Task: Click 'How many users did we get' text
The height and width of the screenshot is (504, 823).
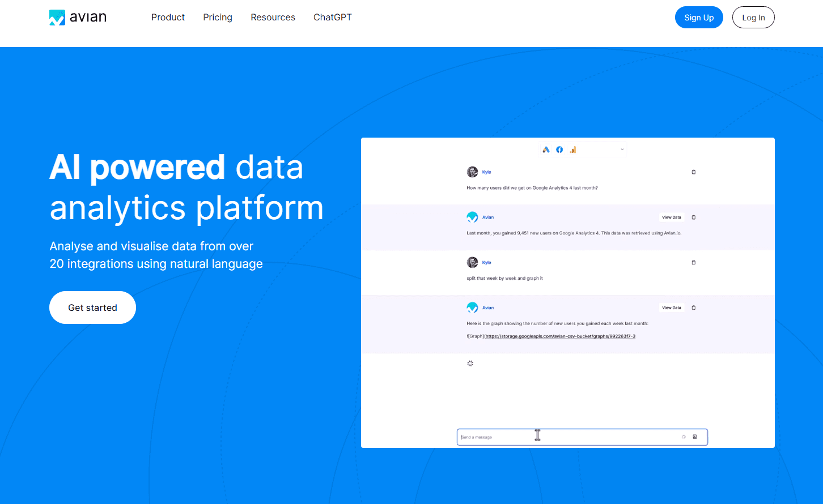Action: pyautogui.click(x=532, y=187)
